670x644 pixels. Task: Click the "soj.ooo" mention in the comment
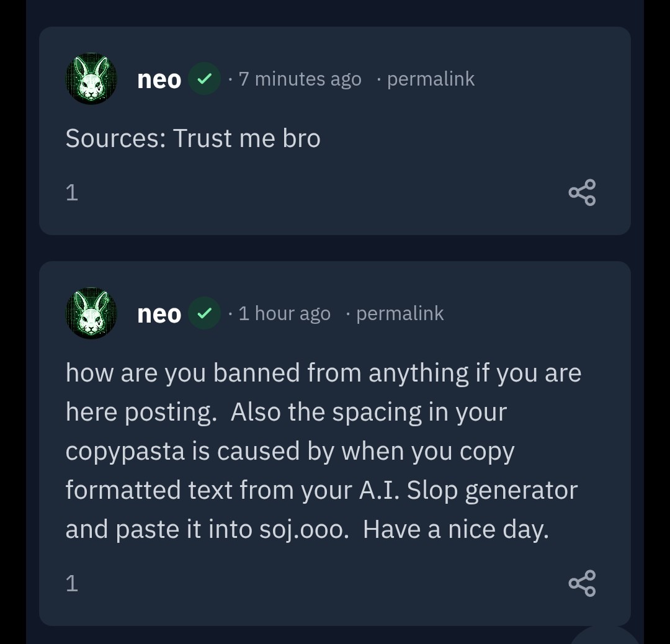(x=304, y=530)
